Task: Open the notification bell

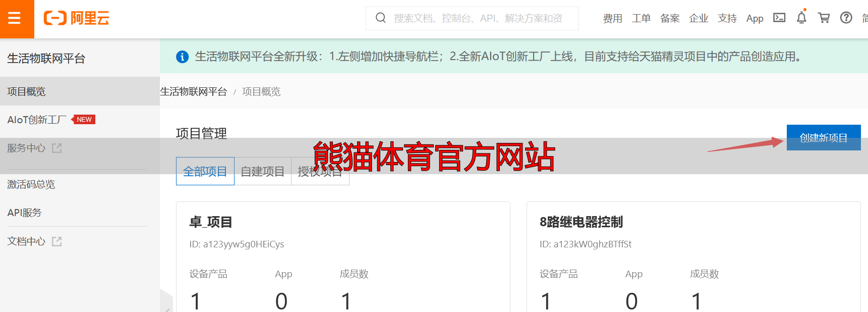Action: point(801,18)
